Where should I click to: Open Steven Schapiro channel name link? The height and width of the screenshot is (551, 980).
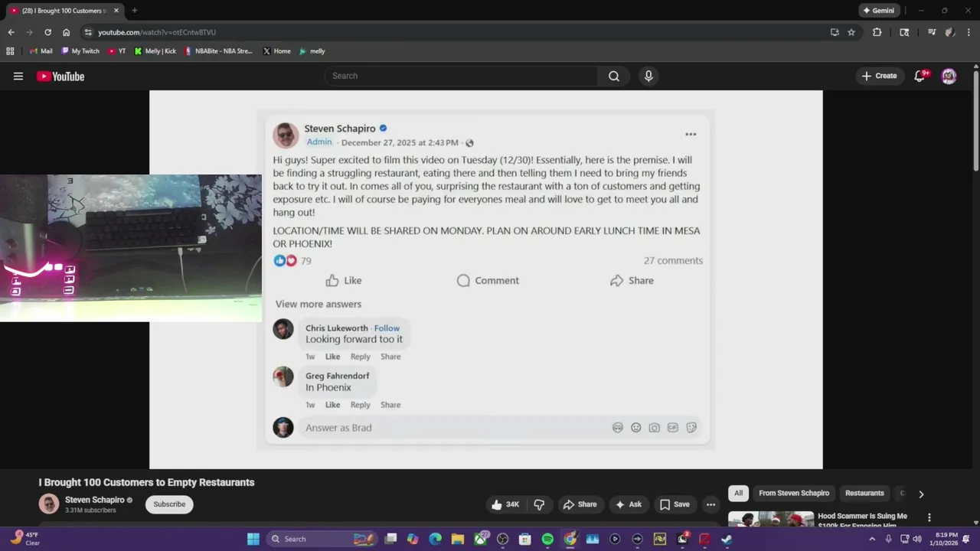click(94, 500)
